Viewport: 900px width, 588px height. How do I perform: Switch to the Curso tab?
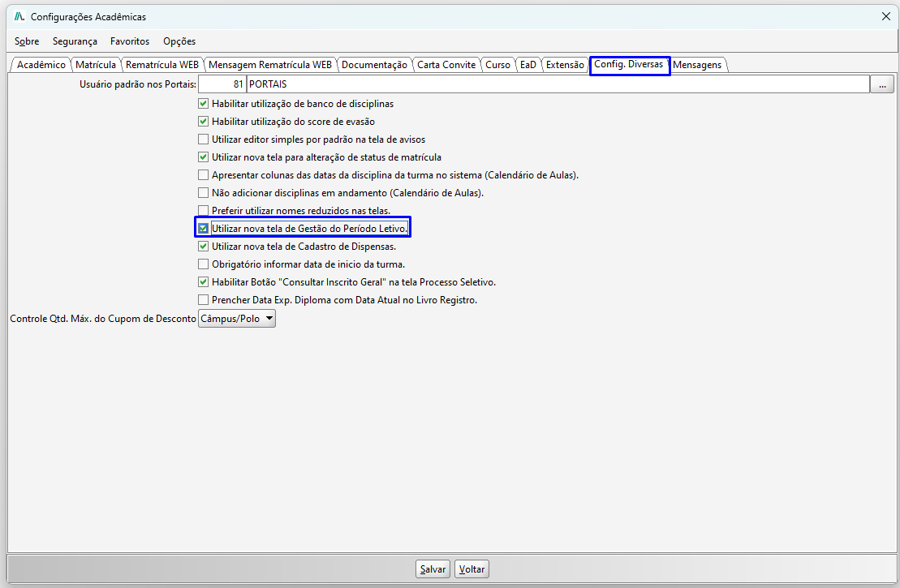[x=497, y=65]
